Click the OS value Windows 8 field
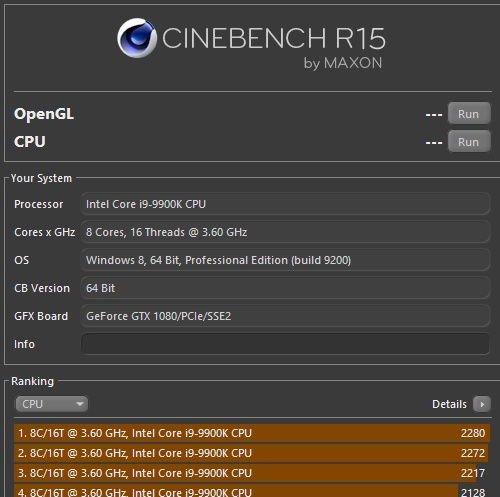 coord(285,260)
